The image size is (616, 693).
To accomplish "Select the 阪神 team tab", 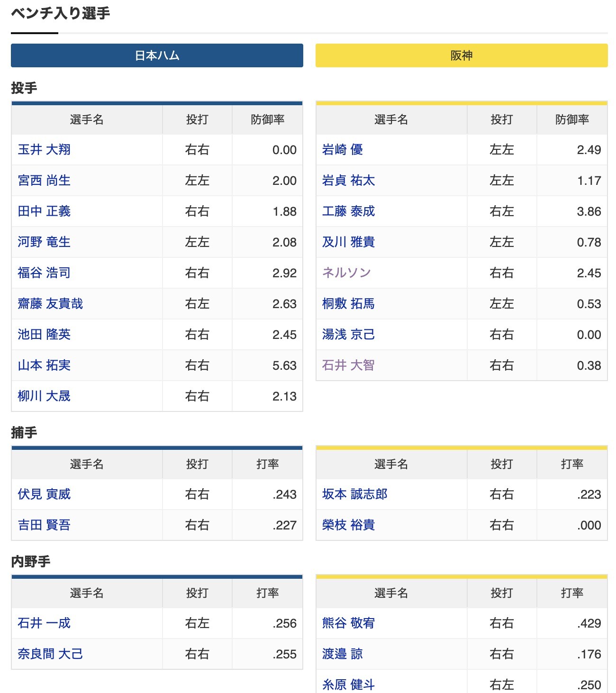I will [462, 55].
